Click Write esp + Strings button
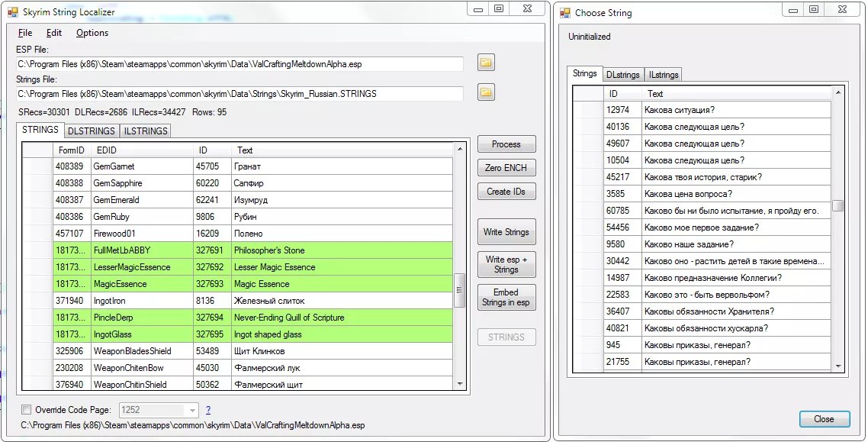This screenshot has height=442, width=868. pos(506,264)
